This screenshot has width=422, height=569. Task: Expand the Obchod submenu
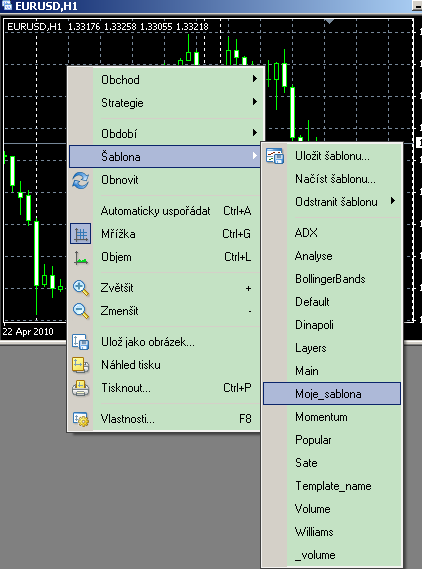pyautogui.click(x=164, y=79)
